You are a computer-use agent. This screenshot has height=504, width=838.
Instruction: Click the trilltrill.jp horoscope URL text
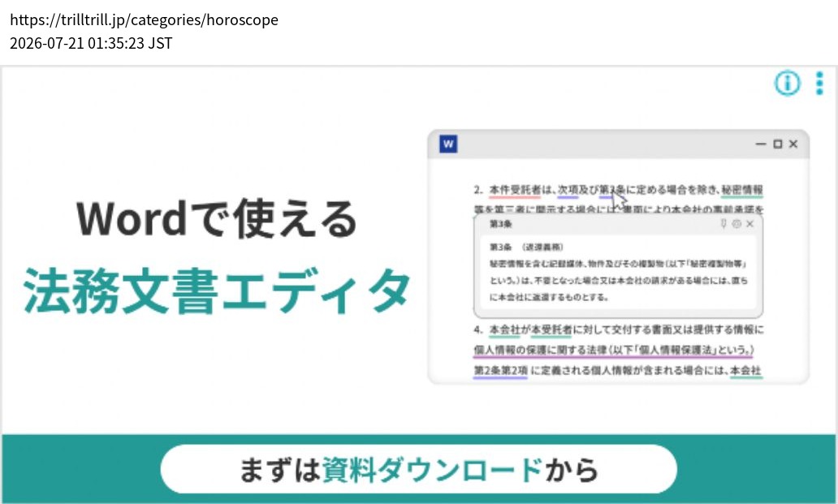[145, 19]
